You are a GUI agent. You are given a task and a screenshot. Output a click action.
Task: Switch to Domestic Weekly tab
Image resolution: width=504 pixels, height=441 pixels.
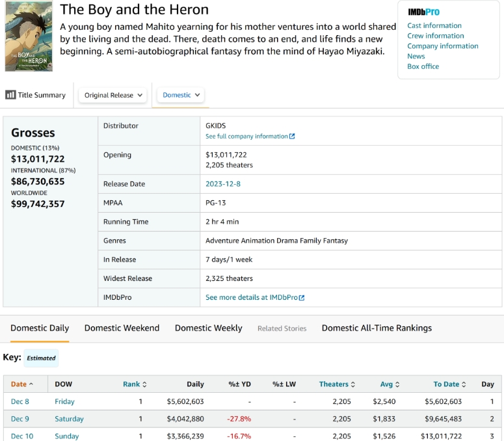tap(208, 328)
